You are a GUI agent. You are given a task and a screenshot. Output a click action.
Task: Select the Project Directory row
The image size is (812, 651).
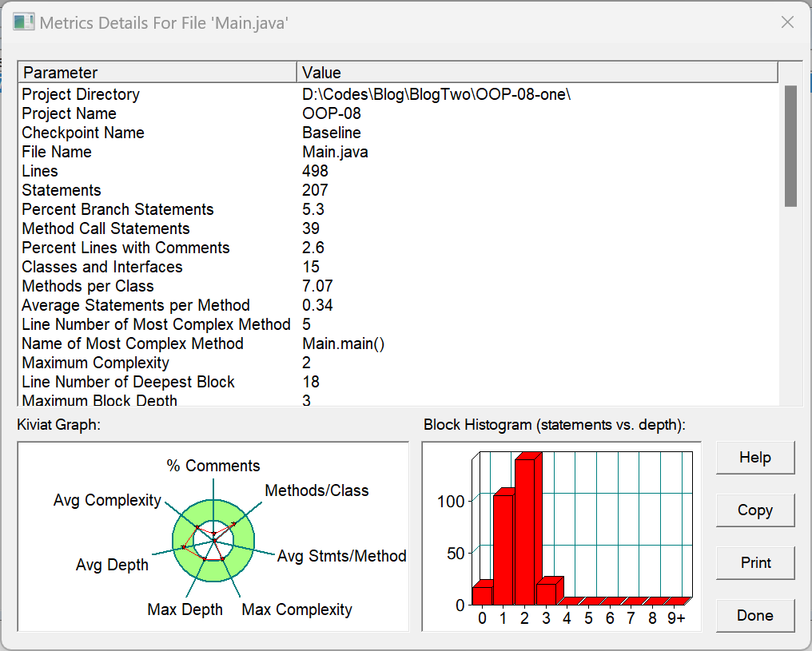(398, 94)
